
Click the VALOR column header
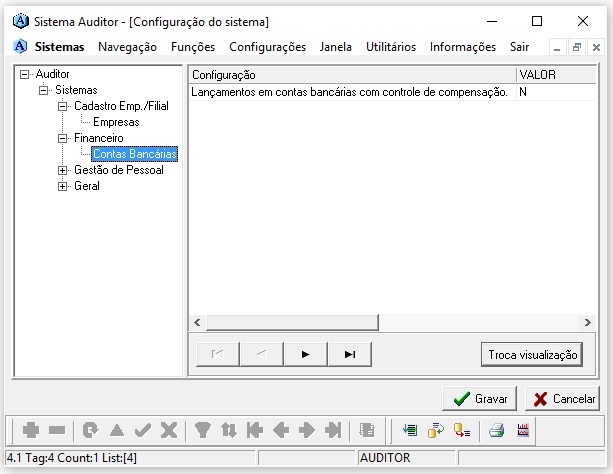556,75
